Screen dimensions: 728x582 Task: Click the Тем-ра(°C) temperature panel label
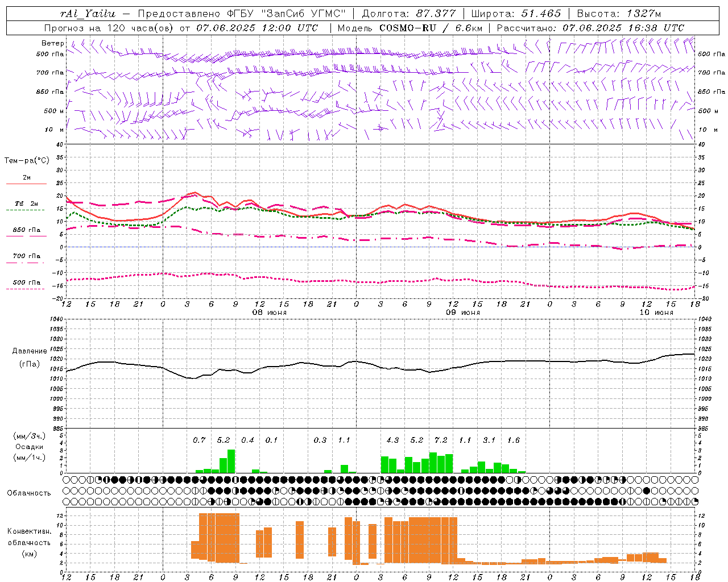tap(27, 161)
